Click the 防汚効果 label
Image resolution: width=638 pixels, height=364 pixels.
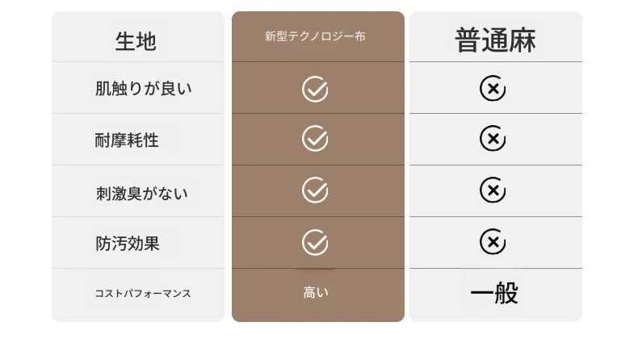128,244
